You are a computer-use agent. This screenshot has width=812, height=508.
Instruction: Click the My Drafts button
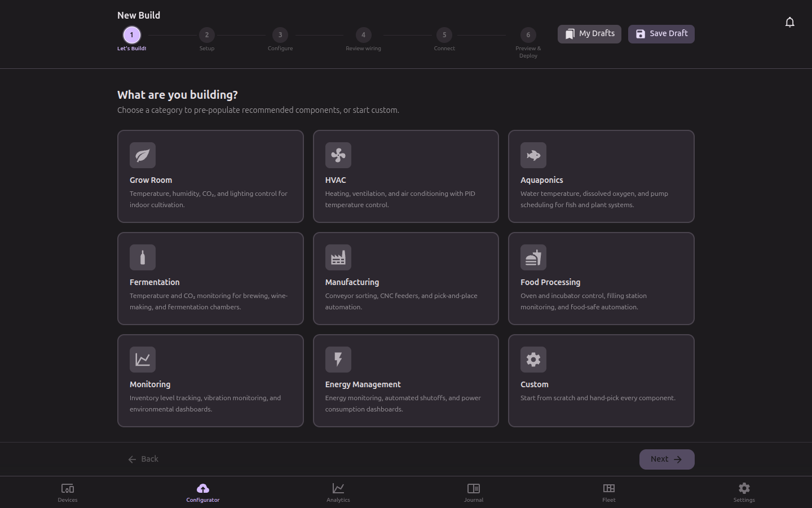click(589, 34)
